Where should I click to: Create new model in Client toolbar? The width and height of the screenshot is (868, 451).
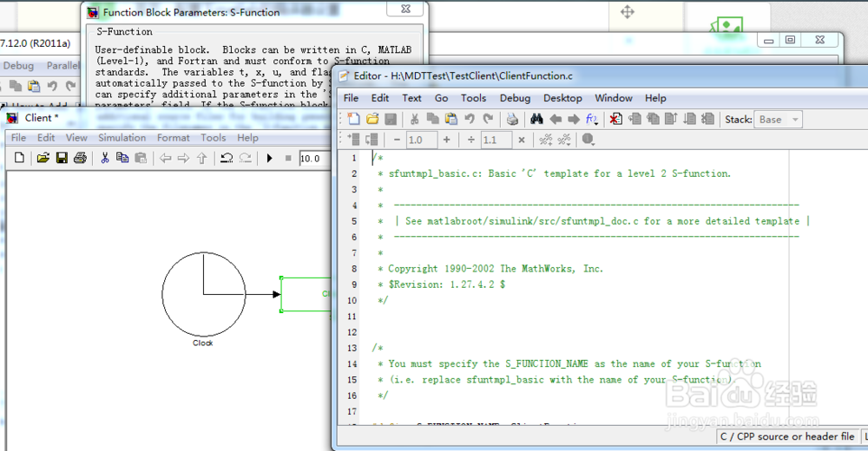(x=19, y=158)
